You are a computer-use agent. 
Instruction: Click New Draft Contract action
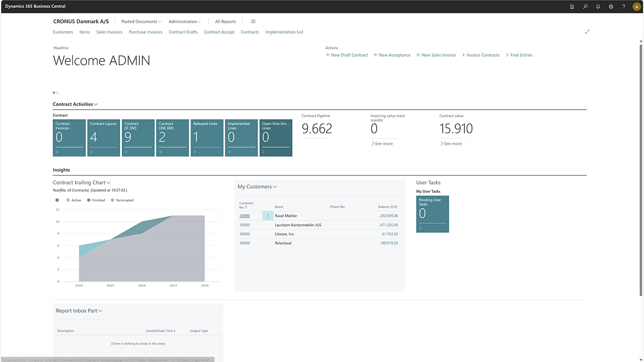[347, 55]
